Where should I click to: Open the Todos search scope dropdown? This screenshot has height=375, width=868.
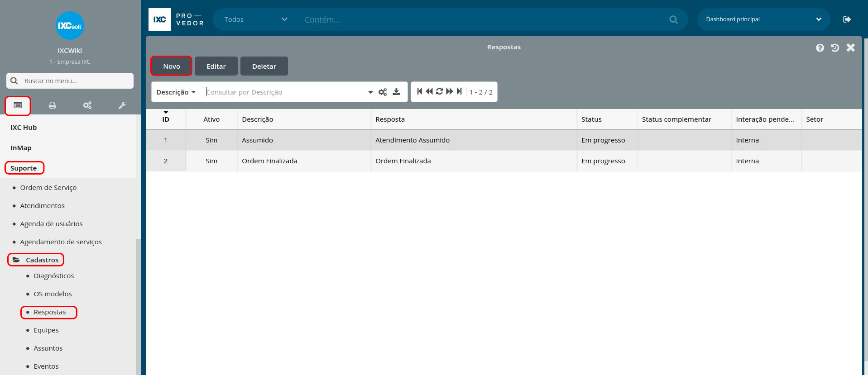coord(253,19)
